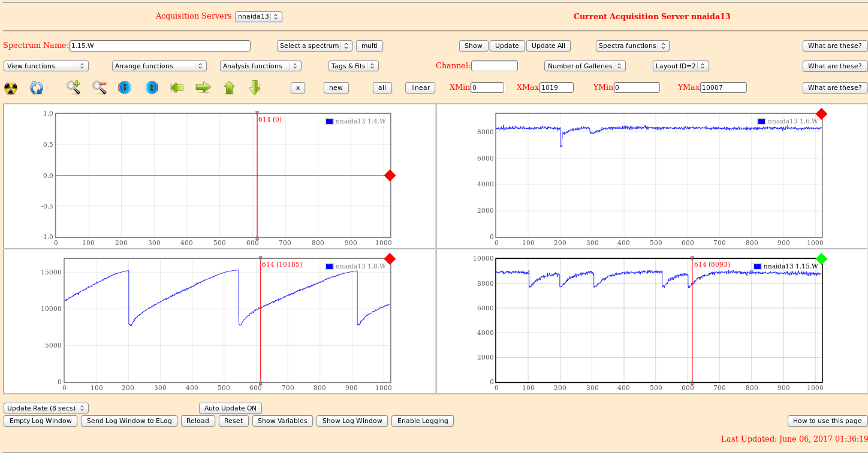Click Empty Log Window button
Image resolution: width=868 pixels, height=453 pixels.
(41, 421)
